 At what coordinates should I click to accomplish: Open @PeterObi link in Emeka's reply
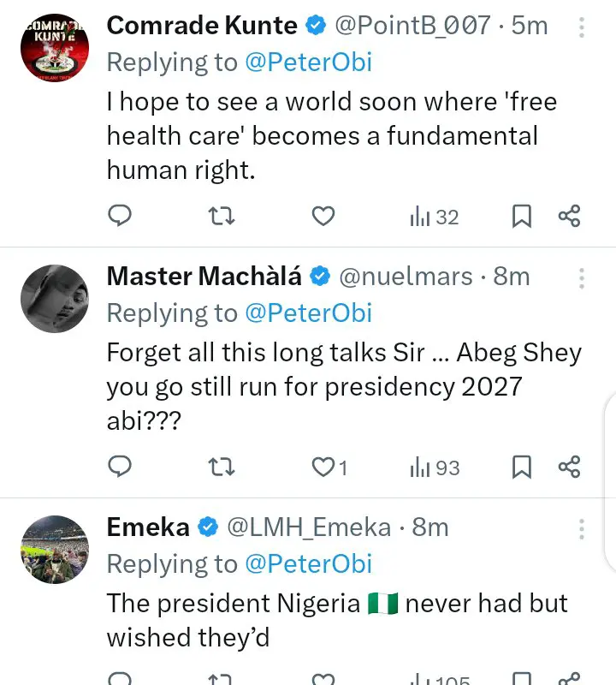[309, 563]
